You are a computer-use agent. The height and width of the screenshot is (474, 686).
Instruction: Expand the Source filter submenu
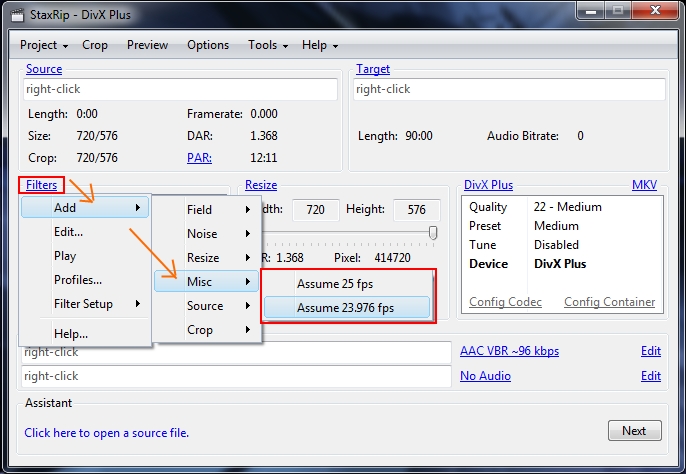click(x=206, y=306)
